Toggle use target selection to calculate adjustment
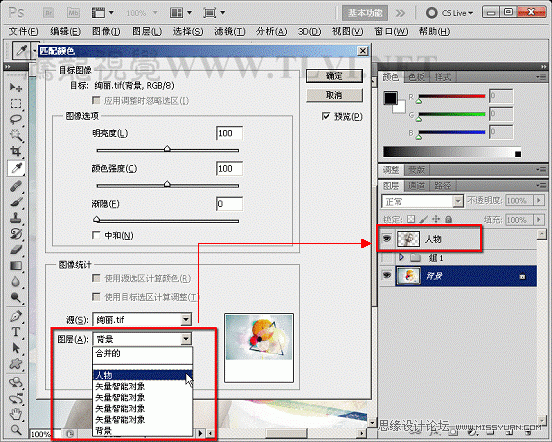Image resolution: width=552 pixels, height=442 pixels. (96, 297)
